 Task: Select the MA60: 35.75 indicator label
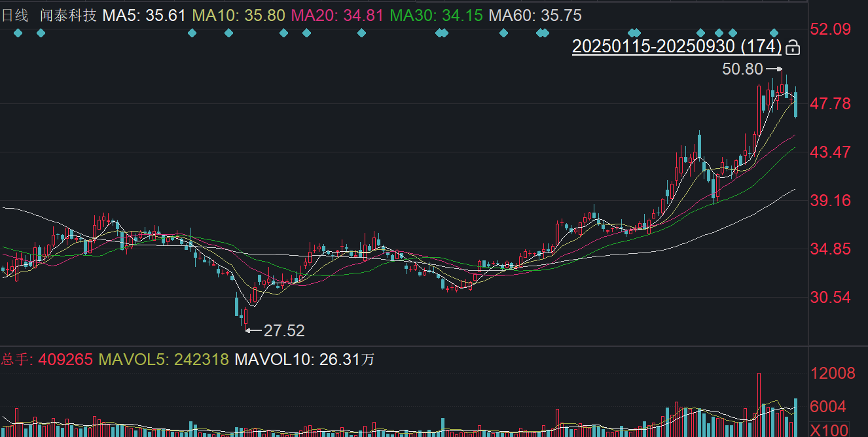click(x=535, y=15)
